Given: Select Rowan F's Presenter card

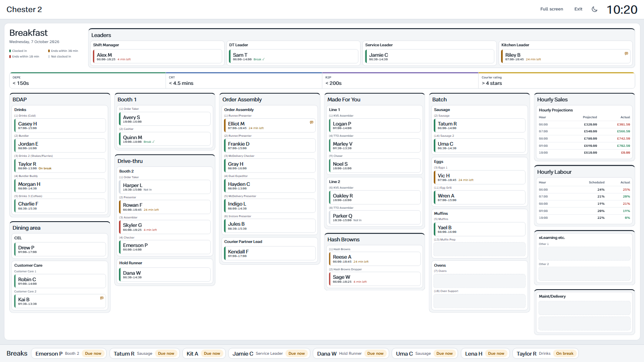Looking at the screenshot, I should point(165,207).
